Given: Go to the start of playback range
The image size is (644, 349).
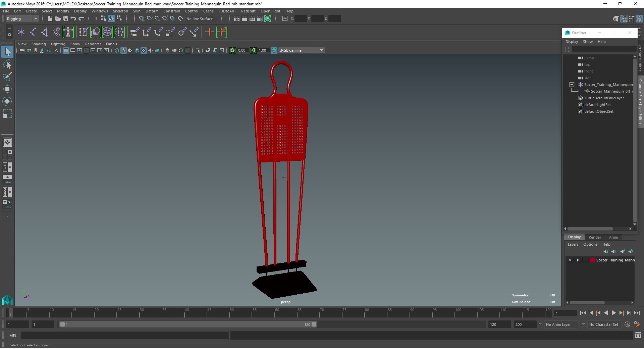Looking at the screenshot, I should click(x=583, y=313).
